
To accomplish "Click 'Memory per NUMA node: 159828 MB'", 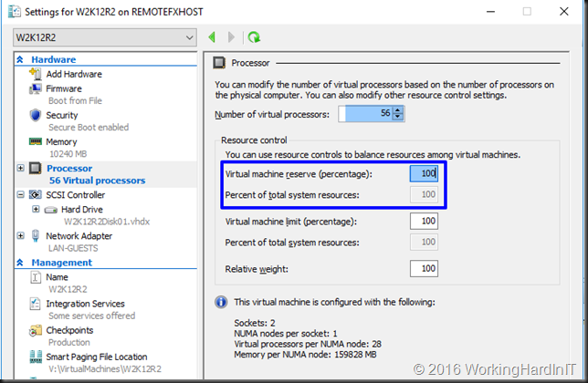I will click(305, 354).
